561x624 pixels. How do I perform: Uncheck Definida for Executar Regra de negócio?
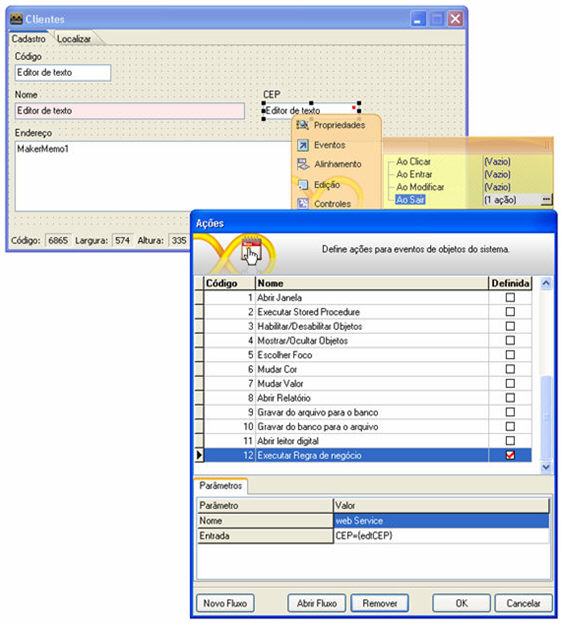click(510, 455)
